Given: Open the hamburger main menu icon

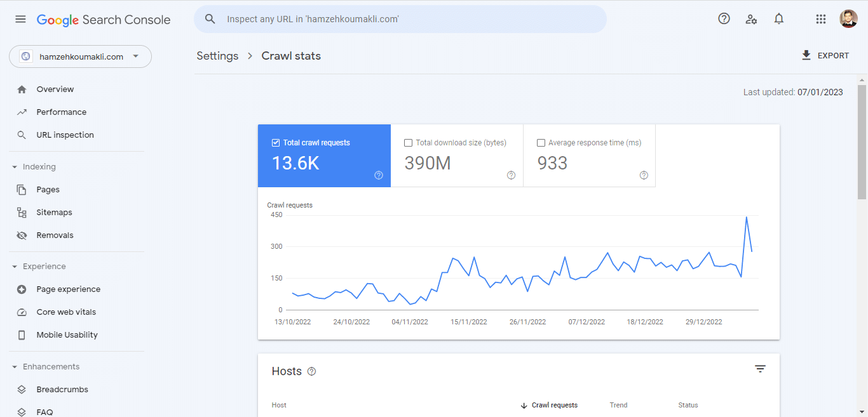Looking at the screenshot, I should pos(20,19).
